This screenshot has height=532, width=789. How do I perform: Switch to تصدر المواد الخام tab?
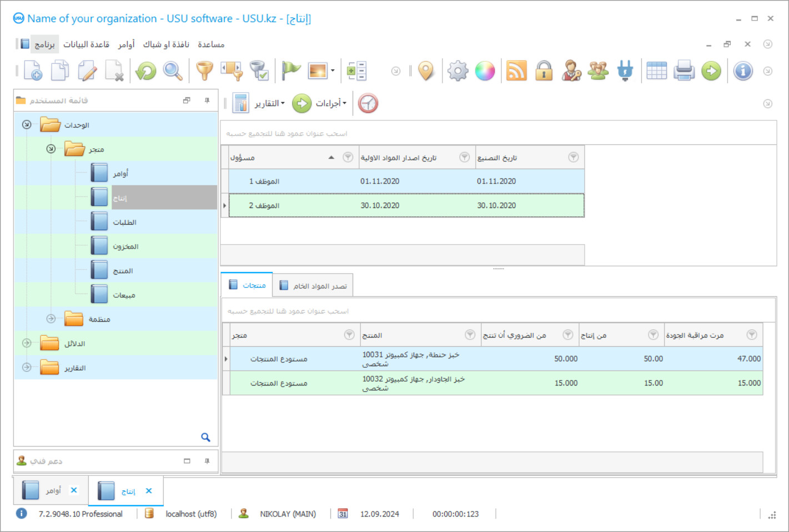tap(314, 286)
